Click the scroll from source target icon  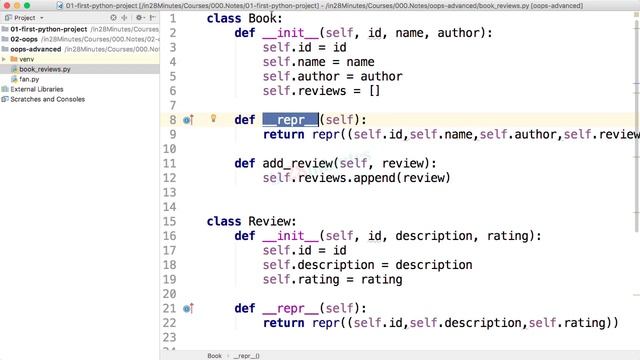(x=113, y=18)
